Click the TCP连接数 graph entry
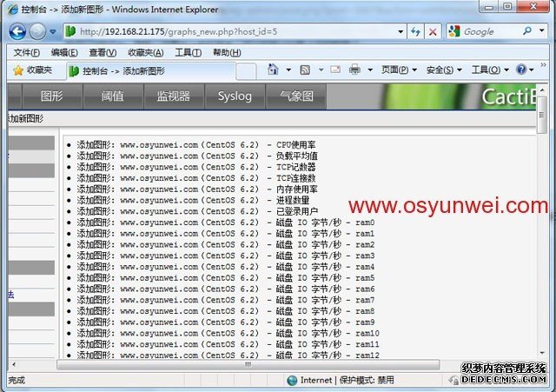 click(x=196, y=177)
